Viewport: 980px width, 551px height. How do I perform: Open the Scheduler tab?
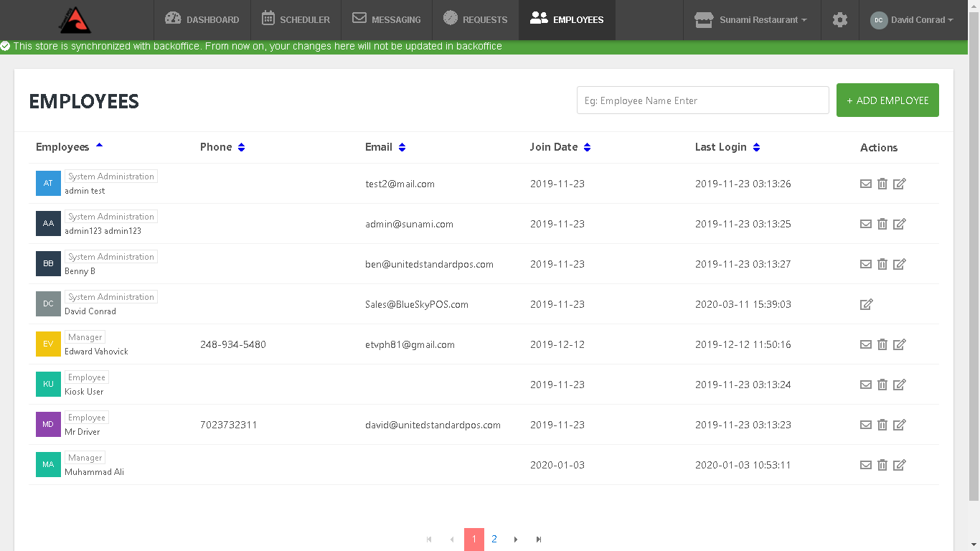296,20
